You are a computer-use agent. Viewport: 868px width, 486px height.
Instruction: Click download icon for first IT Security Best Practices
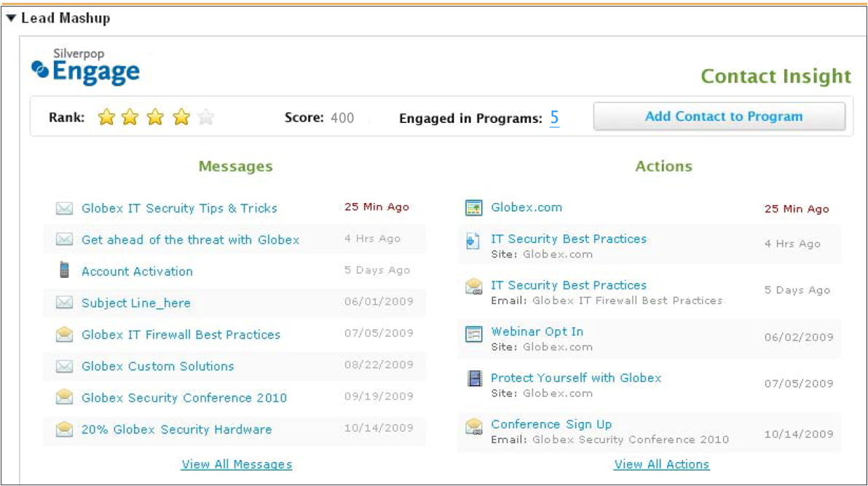pyautogui.click(x=472, y=242)
